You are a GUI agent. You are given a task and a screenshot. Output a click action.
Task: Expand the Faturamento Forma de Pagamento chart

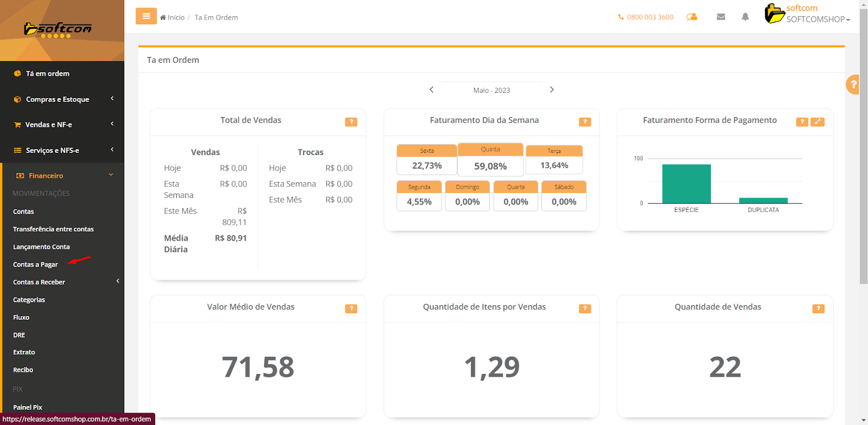818,122
